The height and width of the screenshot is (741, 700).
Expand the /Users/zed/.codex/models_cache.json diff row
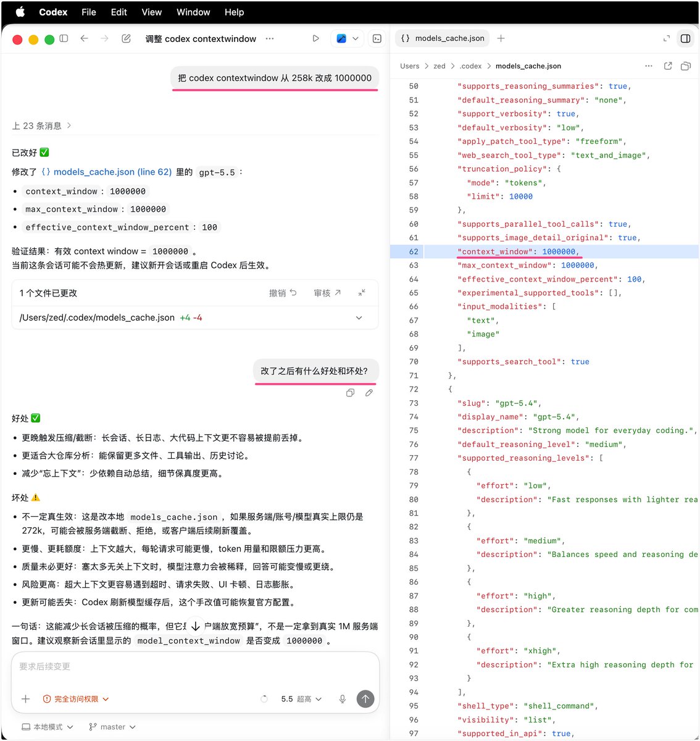194,317
